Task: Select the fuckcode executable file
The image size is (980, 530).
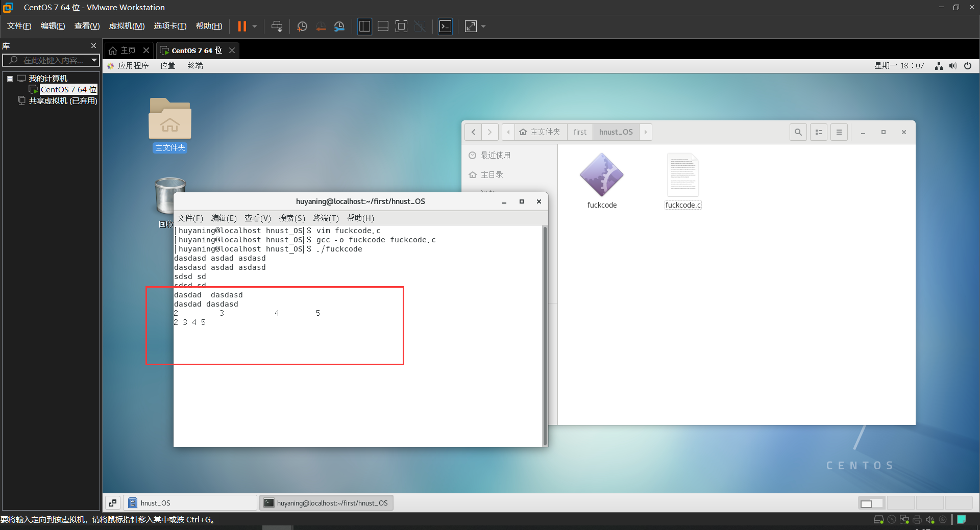Action: (x=602, y=181)
